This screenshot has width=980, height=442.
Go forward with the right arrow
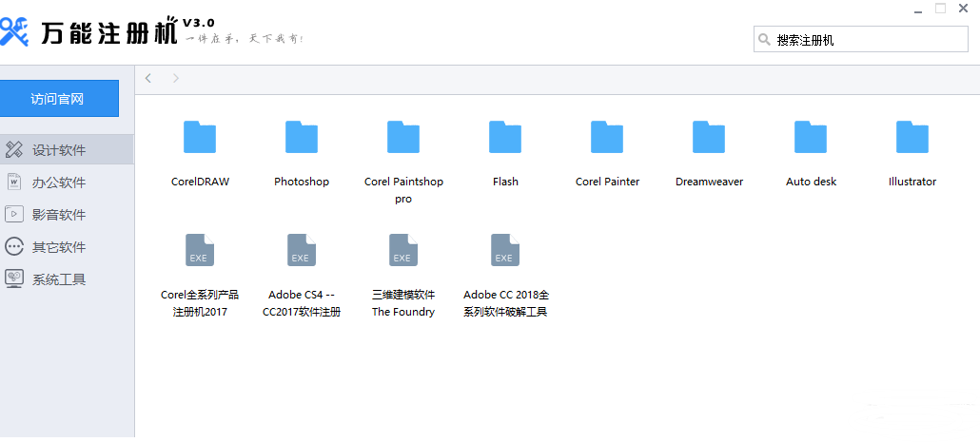pyautogui.click(x=176, y=78)
